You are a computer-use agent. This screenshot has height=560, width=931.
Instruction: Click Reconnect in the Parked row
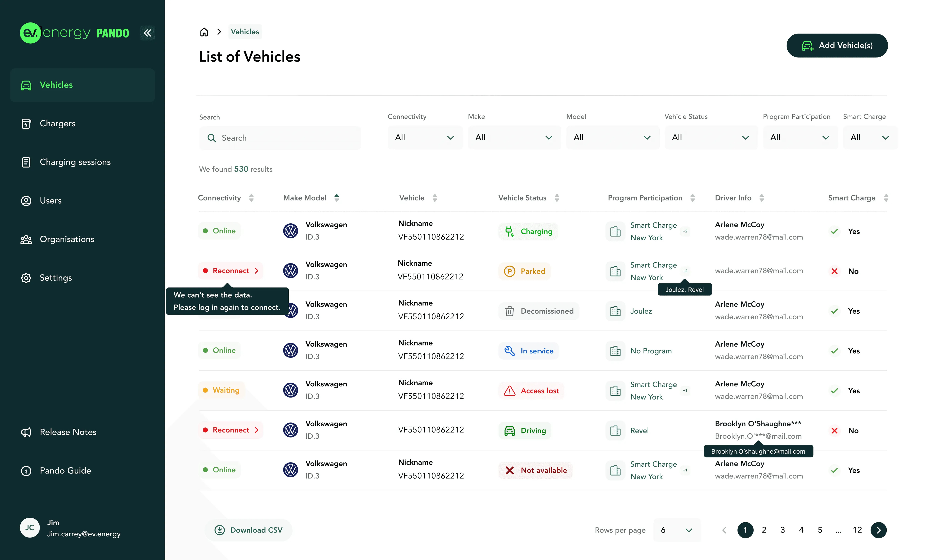pos(230,271)
